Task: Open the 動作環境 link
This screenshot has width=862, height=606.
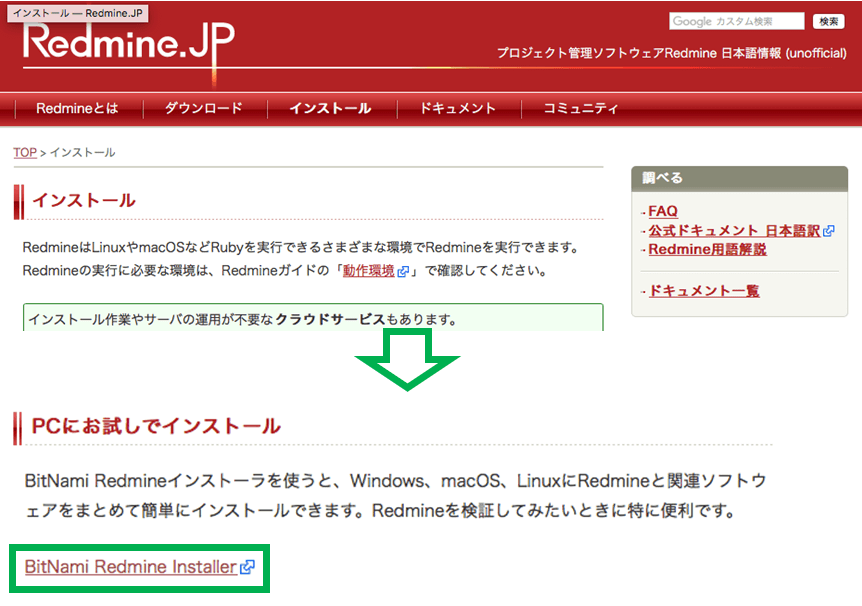Action: point(368,271)
